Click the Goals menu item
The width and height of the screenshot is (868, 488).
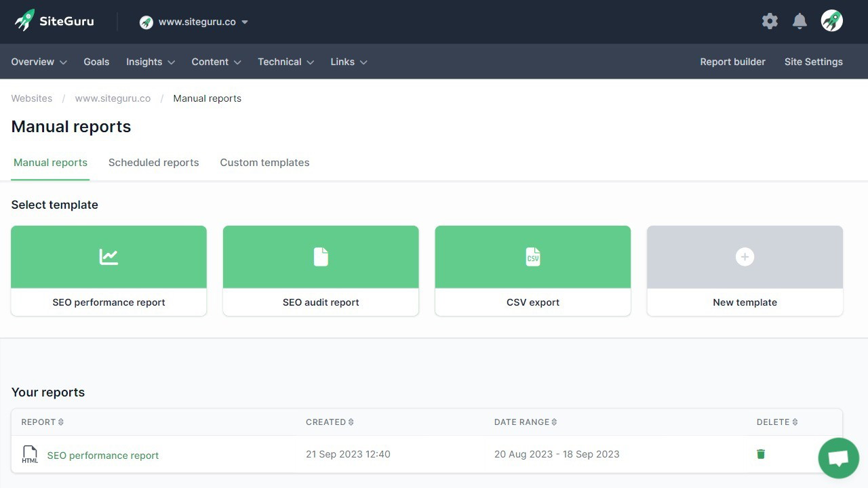coord(96,62)
